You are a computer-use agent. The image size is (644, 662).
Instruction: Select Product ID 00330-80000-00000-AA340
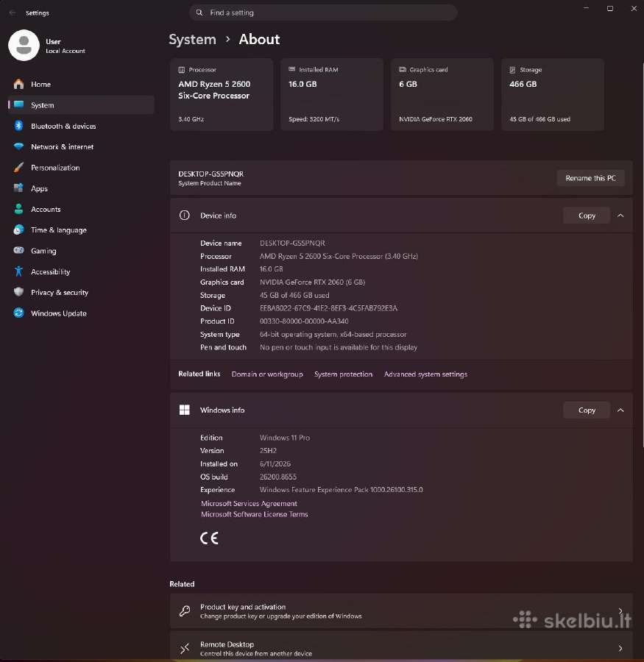click(304, 321)
